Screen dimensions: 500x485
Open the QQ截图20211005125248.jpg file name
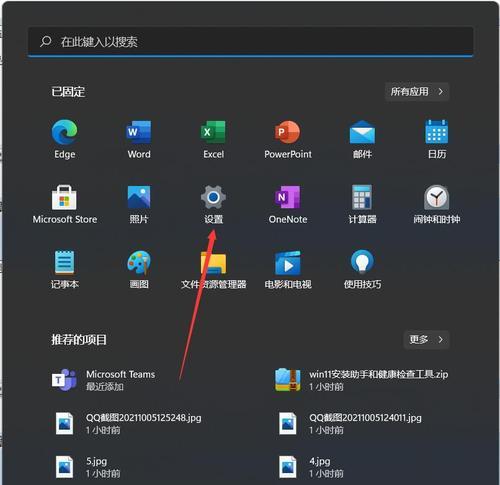point(144,418)
